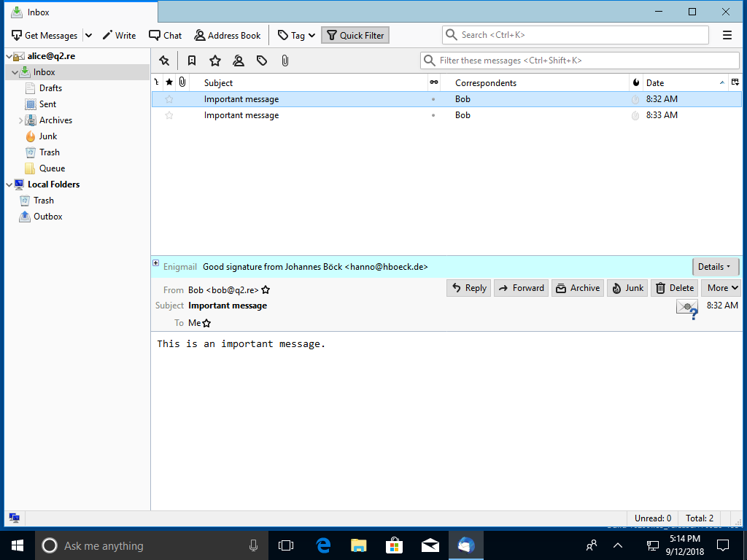Expand the Archives folder tree

(x=20, y=120)
